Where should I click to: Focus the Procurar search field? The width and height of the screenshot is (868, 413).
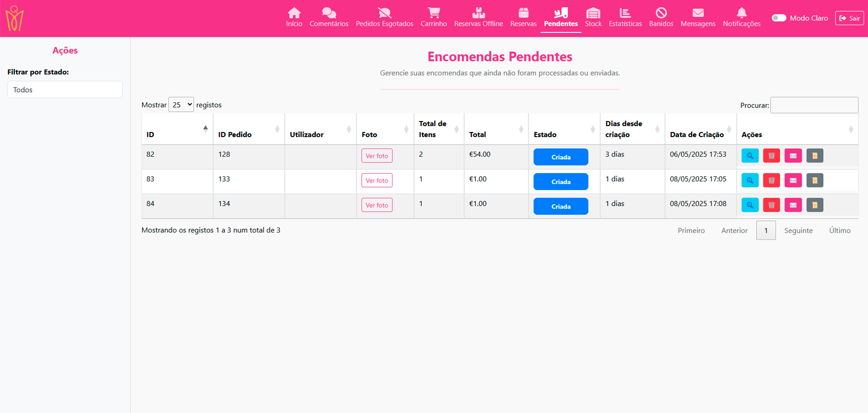(814, 105)
